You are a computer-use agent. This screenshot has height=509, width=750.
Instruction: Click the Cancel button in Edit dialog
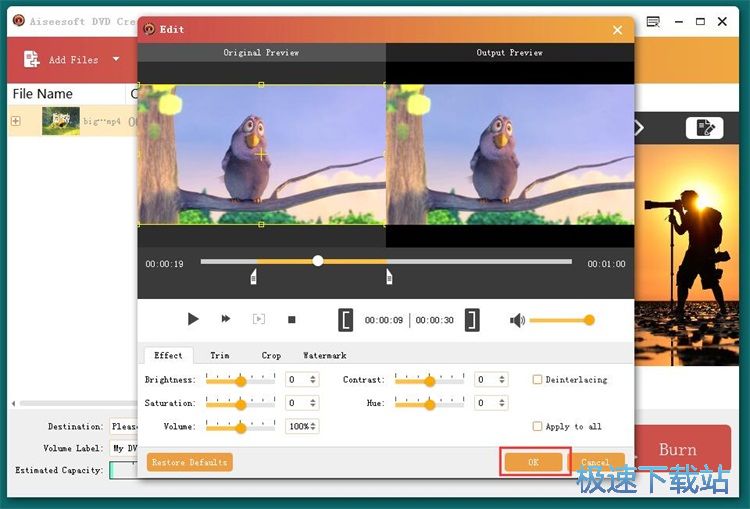pos(598,462)
